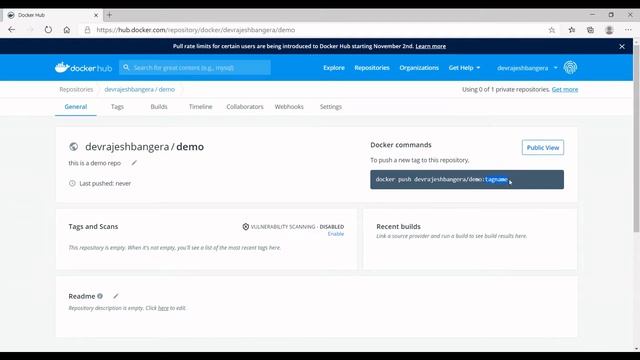This screenshot has height=360, width=640.
Task: Focus the Docker Hub search box
Action: click(195, 67)
